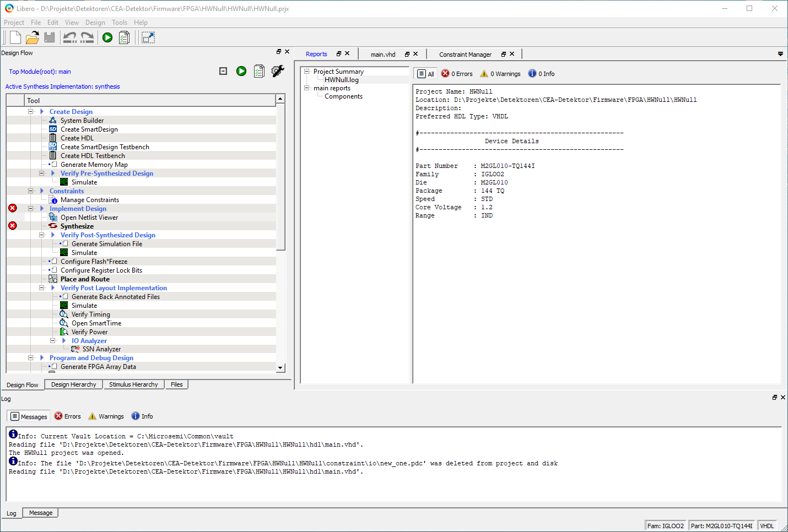The image size is (788, 532).
Task: Select Open SmartTime item
Action: point(96,323)
